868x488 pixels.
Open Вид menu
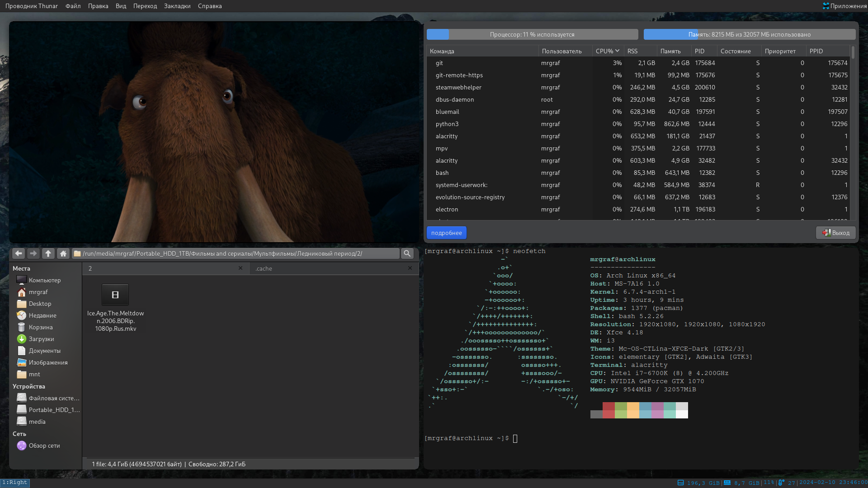click(x=121, y=6)
